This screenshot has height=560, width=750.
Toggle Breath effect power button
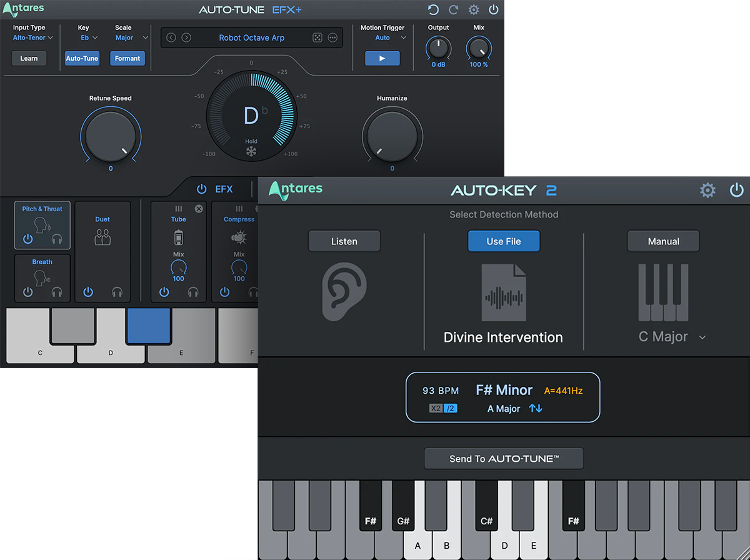(27, 292)
